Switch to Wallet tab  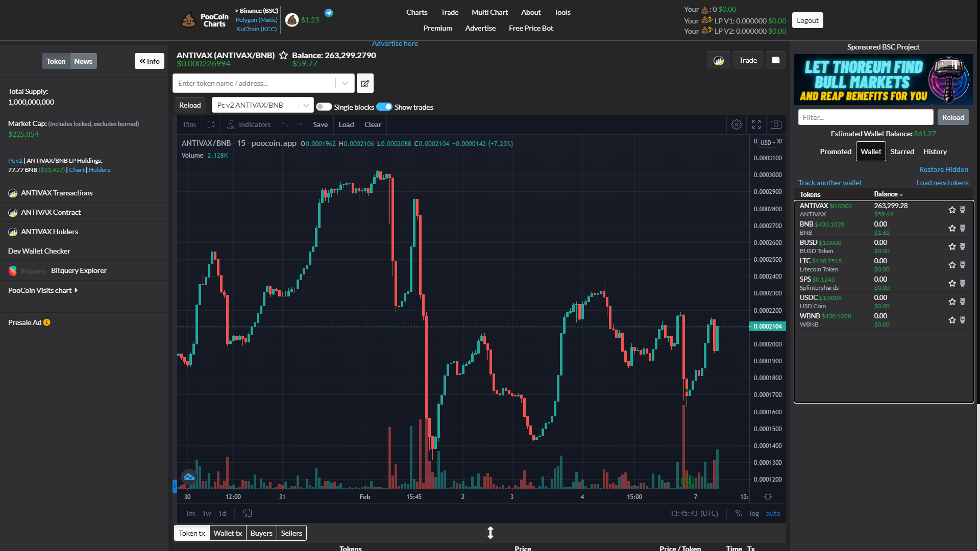click(x=871, y=152)
